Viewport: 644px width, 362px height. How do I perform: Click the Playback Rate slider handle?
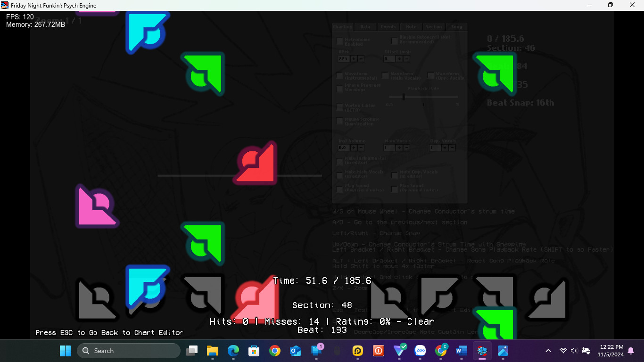pyautogui.click(x=404, y=97)
